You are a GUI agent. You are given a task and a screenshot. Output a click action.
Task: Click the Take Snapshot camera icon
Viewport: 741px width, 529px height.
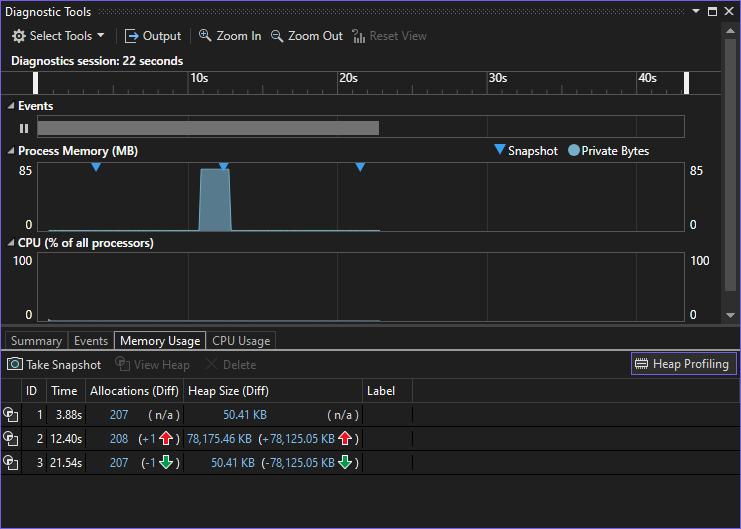pos(15,364)
